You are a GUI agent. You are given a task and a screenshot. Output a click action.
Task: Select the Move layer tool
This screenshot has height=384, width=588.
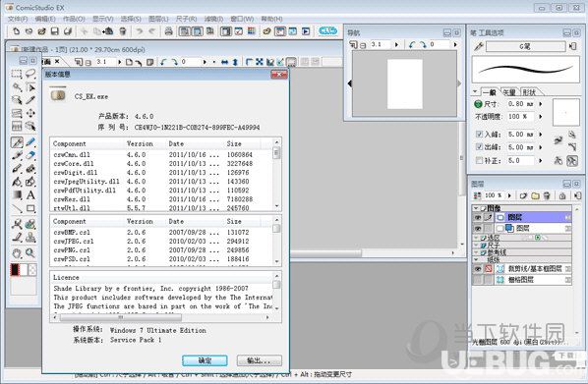click(x=30, y=113)
